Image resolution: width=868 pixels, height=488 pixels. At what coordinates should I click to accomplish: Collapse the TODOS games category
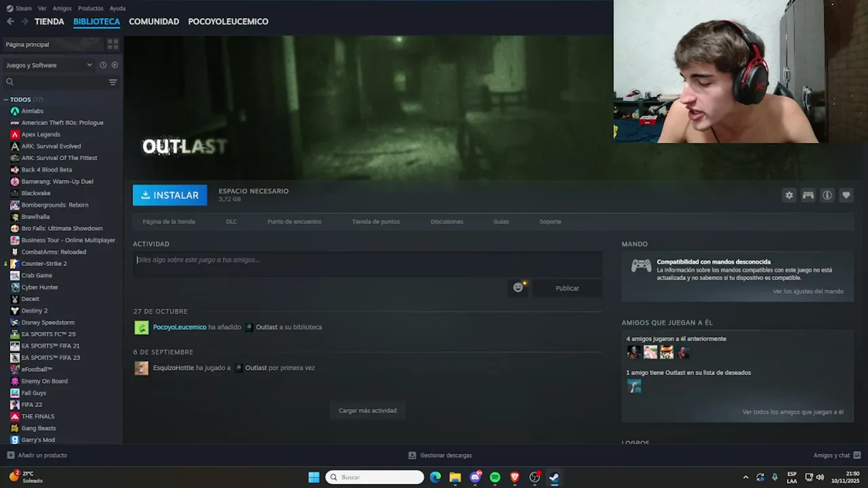(5, 100)
